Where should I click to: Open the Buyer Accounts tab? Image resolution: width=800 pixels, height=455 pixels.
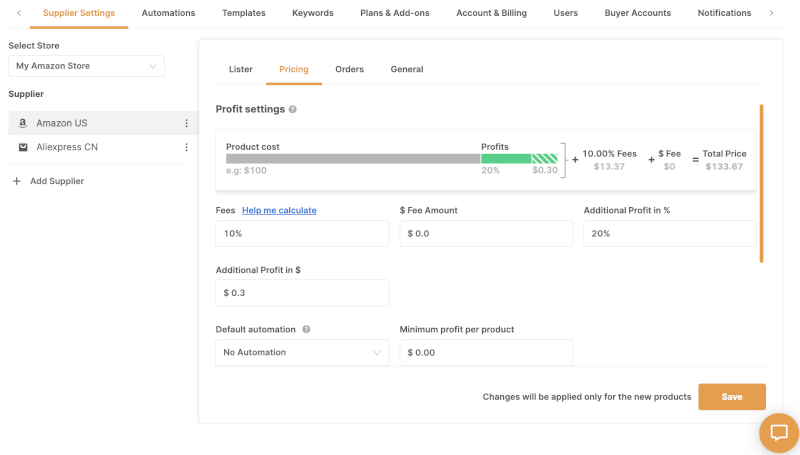click(638, 13)
